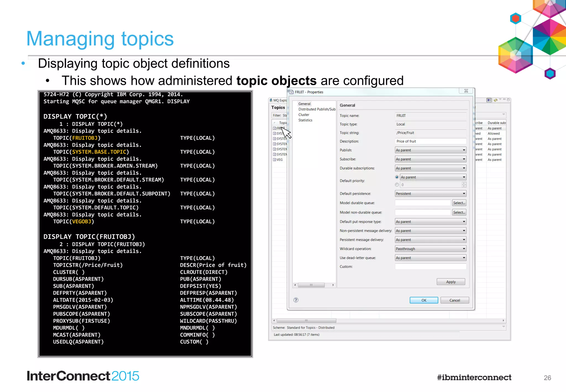Close the FRUIT Properties dialog with X

point(466,91)
